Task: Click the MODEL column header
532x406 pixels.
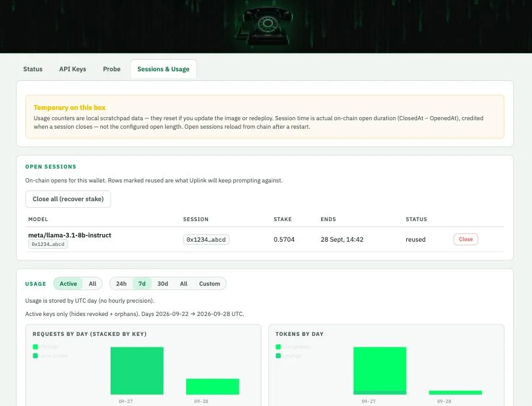Action: [x=38, y=219]
